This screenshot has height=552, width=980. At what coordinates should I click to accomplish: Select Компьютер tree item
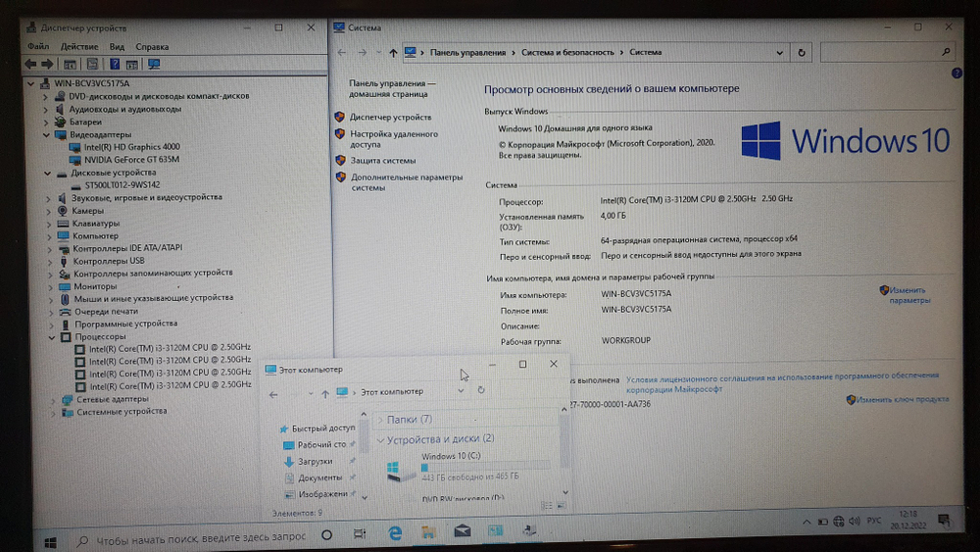coord(95,235)
